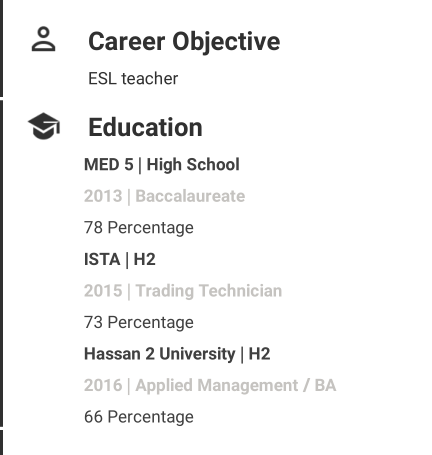Click the vertical dark bar at left edge
432x455 pixels.
click(x=1, y=263)
